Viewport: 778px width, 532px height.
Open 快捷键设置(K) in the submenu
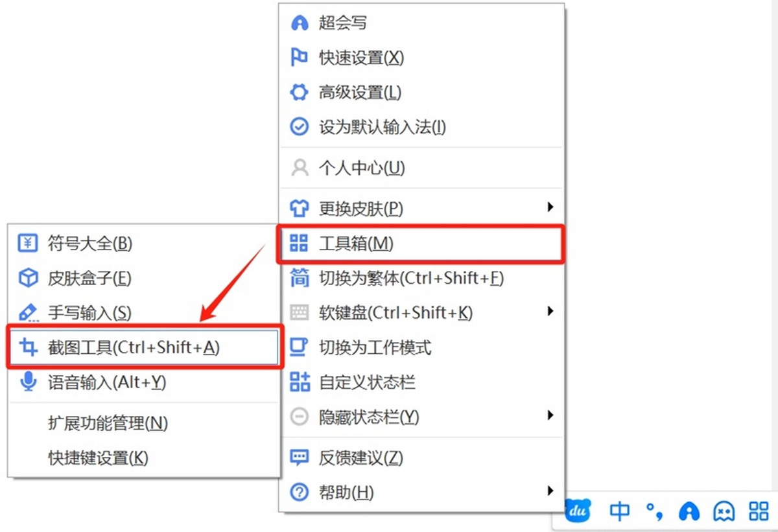click(144, 458)
